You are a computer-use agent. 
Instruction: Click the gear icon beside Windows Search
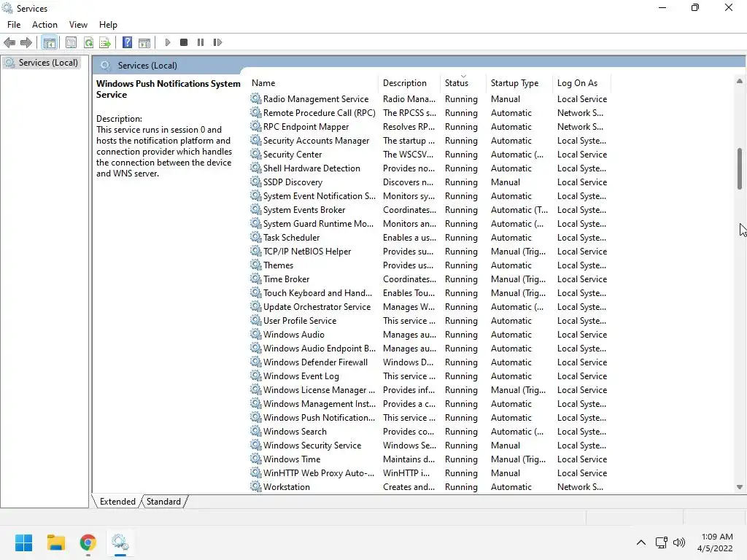tap(256, 431)
